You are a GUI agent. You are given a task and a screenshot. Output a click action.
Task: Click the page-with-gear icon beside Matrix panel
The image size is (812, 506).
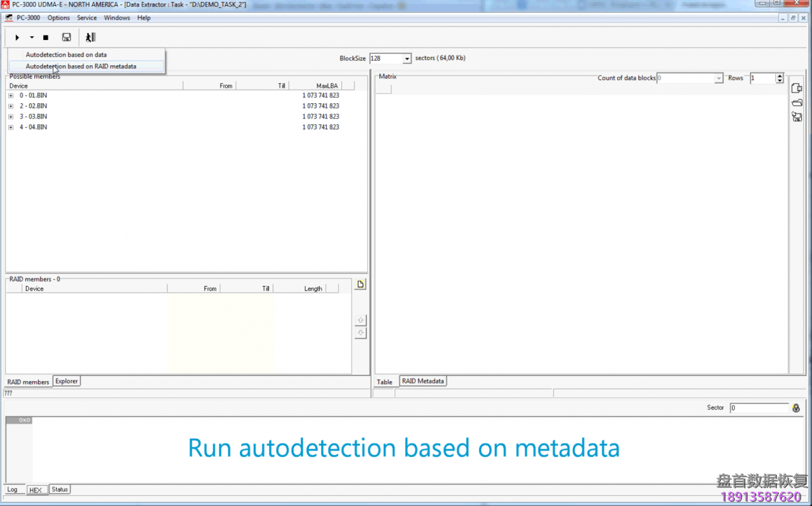pos(797,88)
